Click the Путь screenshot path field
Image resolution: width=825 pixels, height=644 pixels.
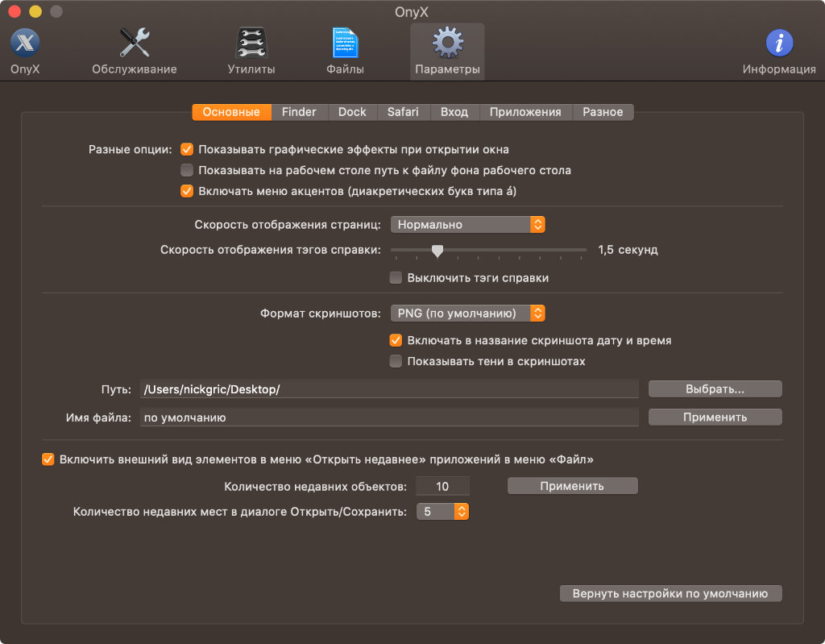tap(389, 389)
